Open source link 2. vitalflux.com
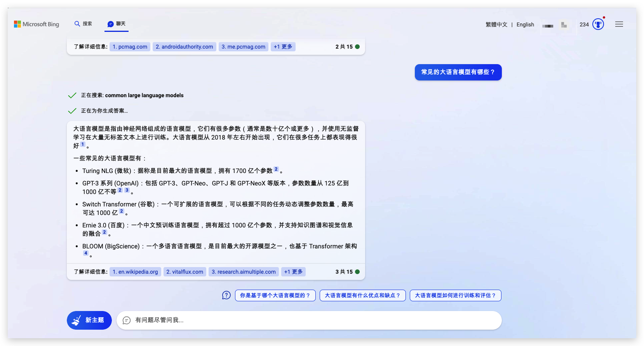 point(184,272)
